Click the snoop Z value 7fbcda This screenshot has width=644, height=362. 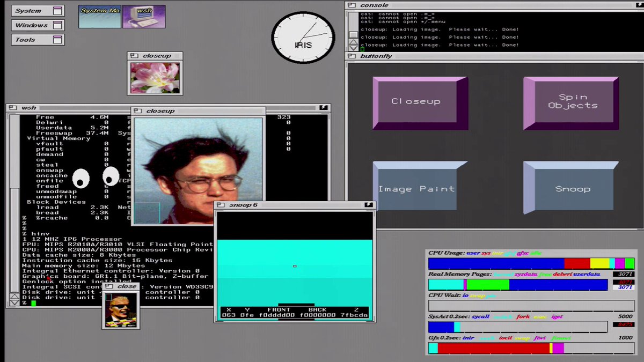[354, 315]
